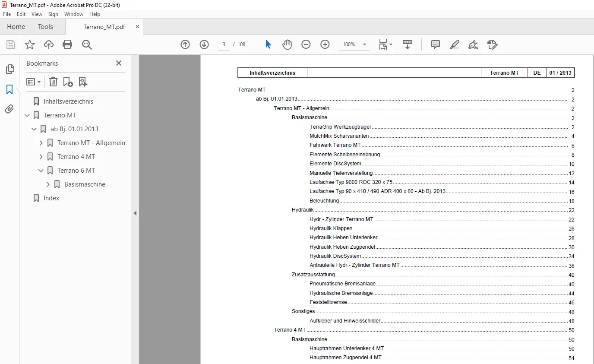Add a sticky note comment
This screenshot has height=364, width=594.
click(x=436, y=44)
